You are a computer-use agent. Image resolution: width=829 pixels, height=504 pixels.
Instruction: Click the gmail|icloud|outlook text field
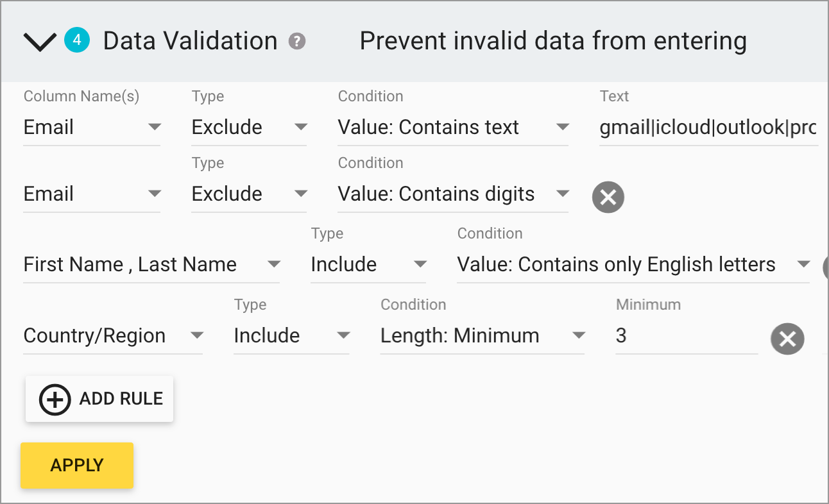pyautogui.click(x=706, y=127)
